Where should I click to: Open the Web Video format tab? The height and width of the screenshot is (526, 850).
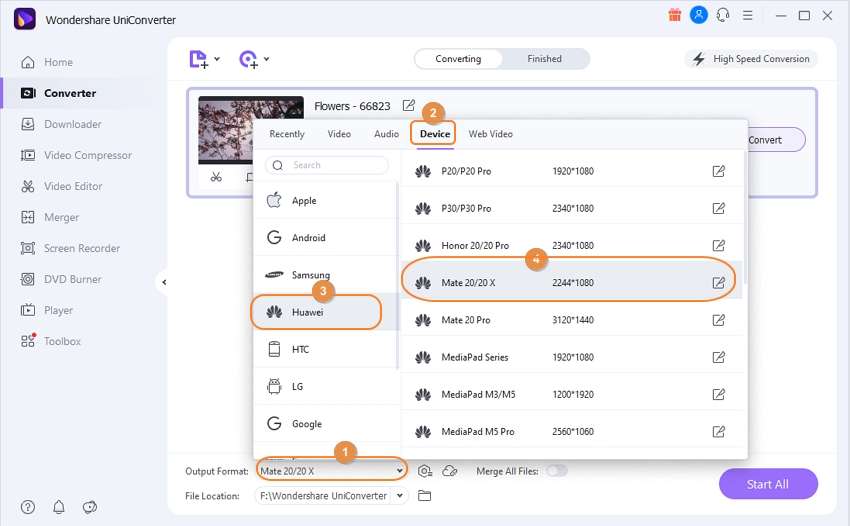(490, 134)
